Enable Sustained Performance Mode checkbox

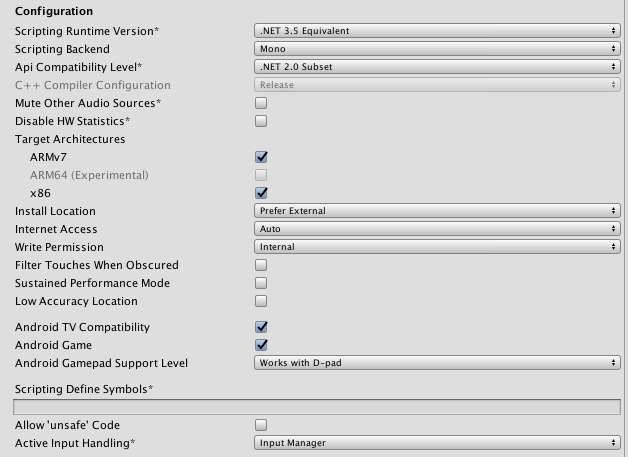pyautogui.click(x=261, y=283)
